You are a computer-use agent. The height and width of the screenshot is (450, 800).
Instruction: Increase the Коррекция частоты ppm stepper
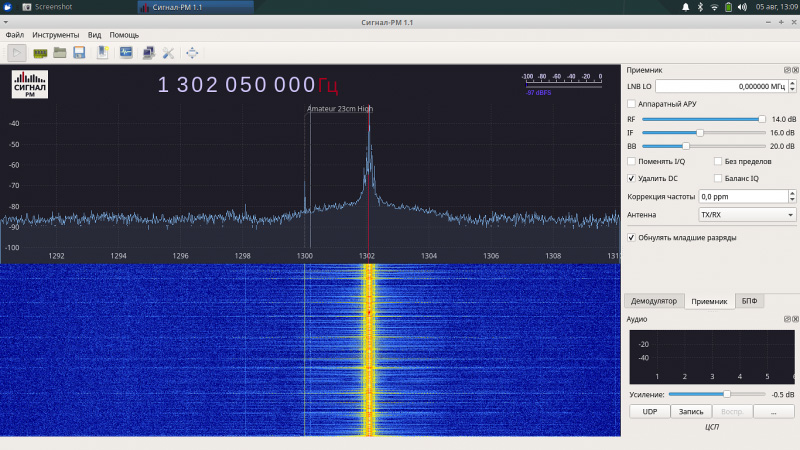click(x=791, y=193)
